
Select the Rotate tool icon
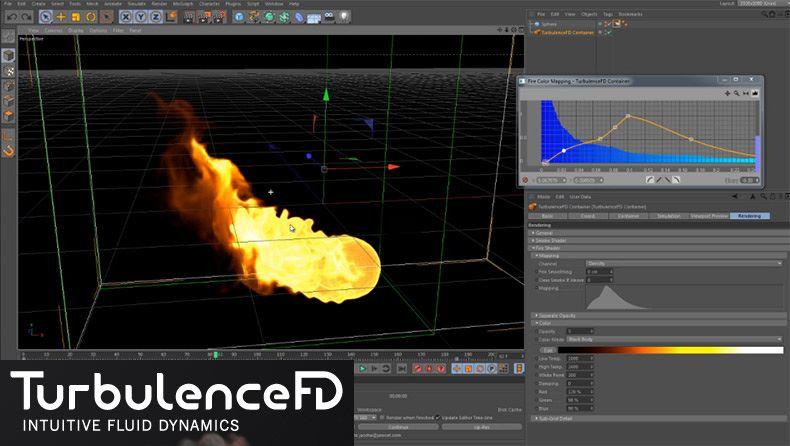point(91,17)
